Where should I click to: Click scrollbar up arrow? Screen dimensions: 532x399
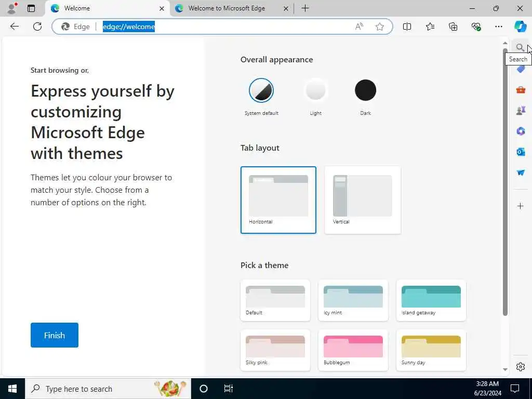coord(505,43)
